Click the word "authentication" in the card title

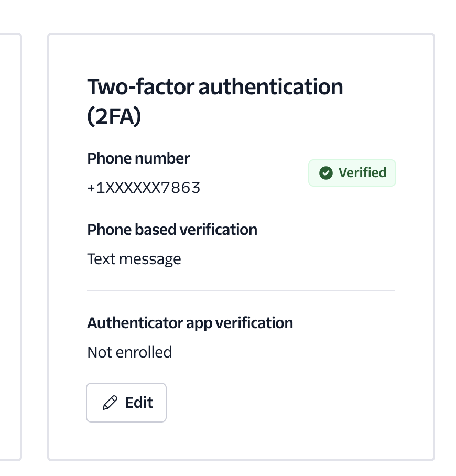pyautogui.click(x=270, y=86)
